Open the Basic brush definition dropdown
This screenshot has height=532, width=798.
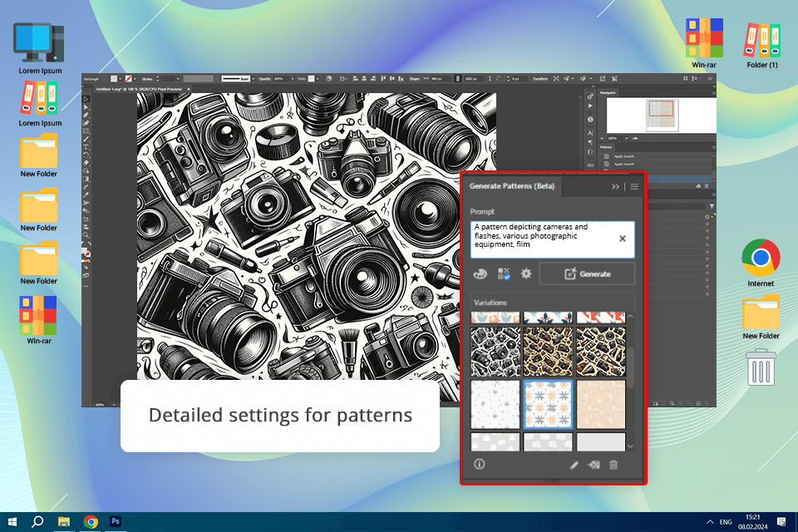pos(254,79)
